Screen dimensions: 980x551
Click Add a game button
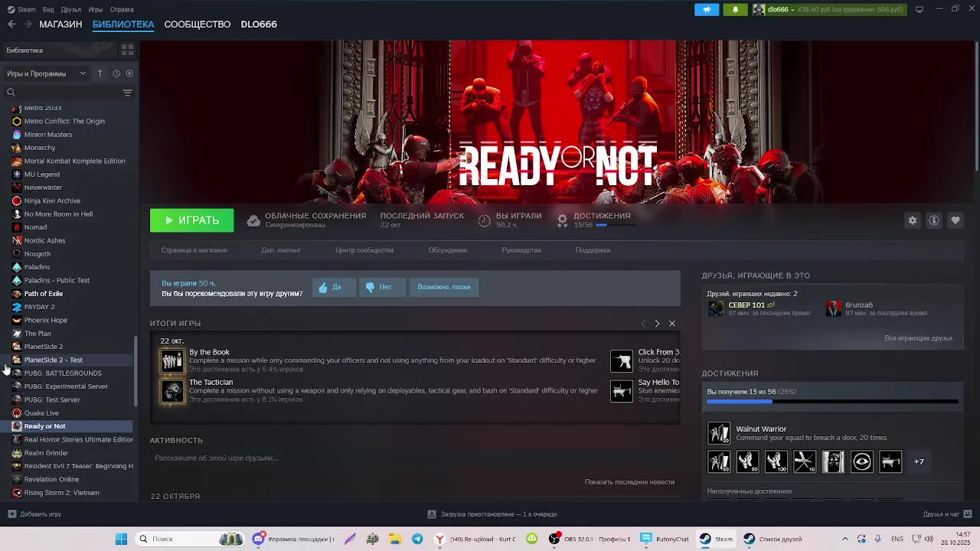click(34, 514)
